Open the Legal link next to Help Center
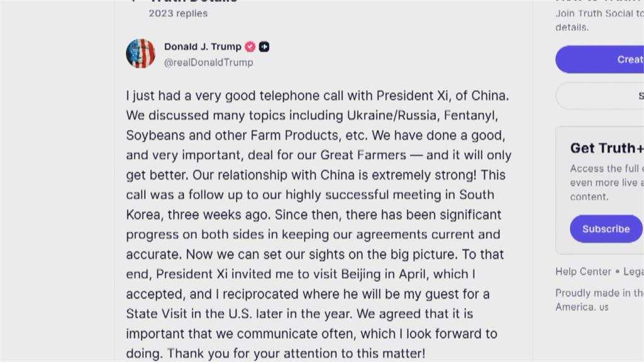This screenshot has height=362, width=644. (x=633, y=271)
